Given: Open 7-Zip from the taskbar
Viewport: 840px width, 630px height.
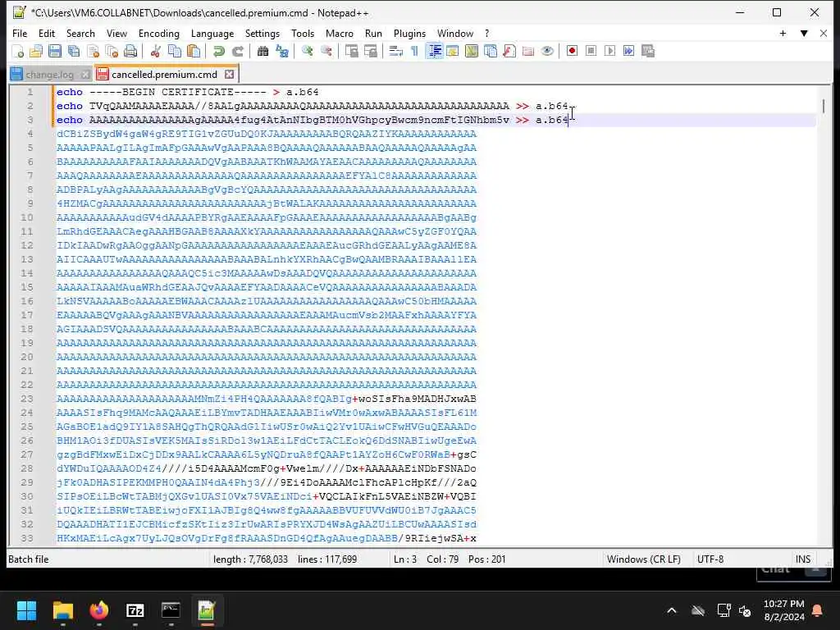Looking at the screenshot, I should tap(135, 610).
